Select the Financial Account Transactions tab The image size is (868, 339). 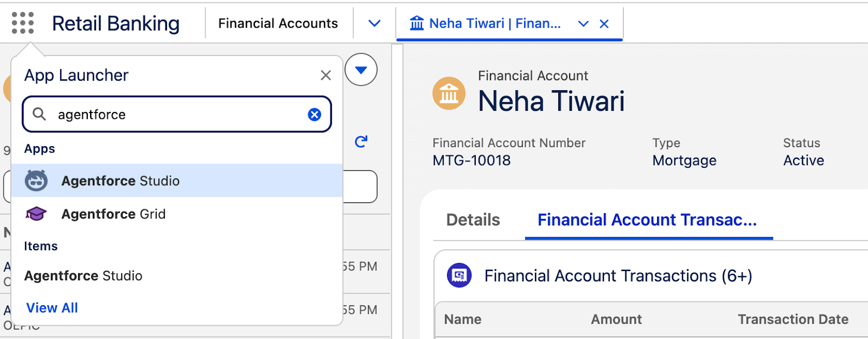647,220
